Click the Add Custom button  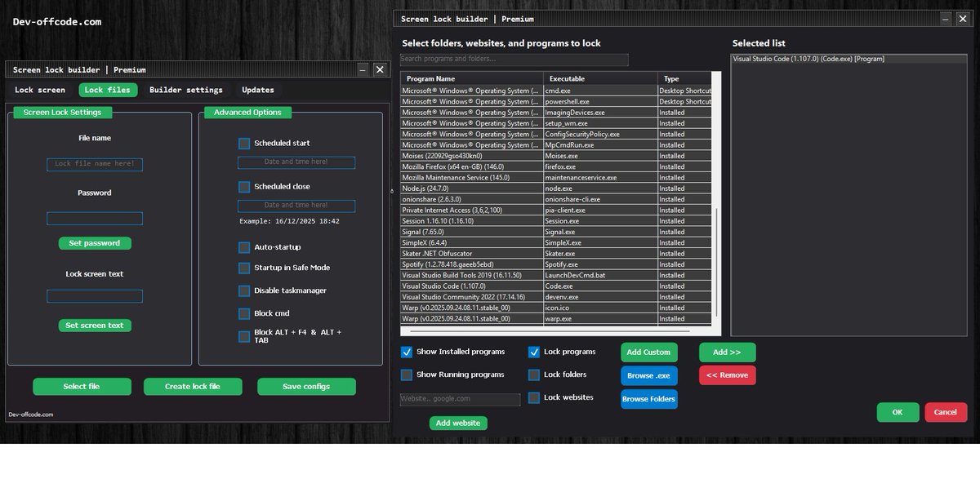[649, 352]
